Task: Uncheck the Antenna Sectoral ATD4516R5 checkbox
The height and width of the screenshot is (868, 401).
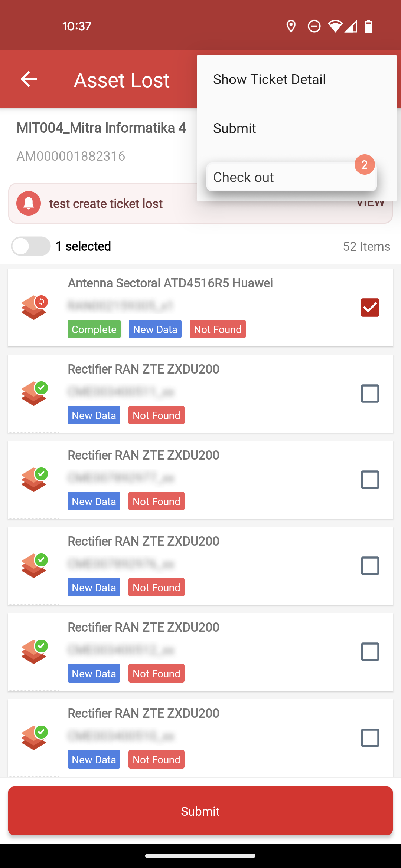Action: [x=370, y=308]
